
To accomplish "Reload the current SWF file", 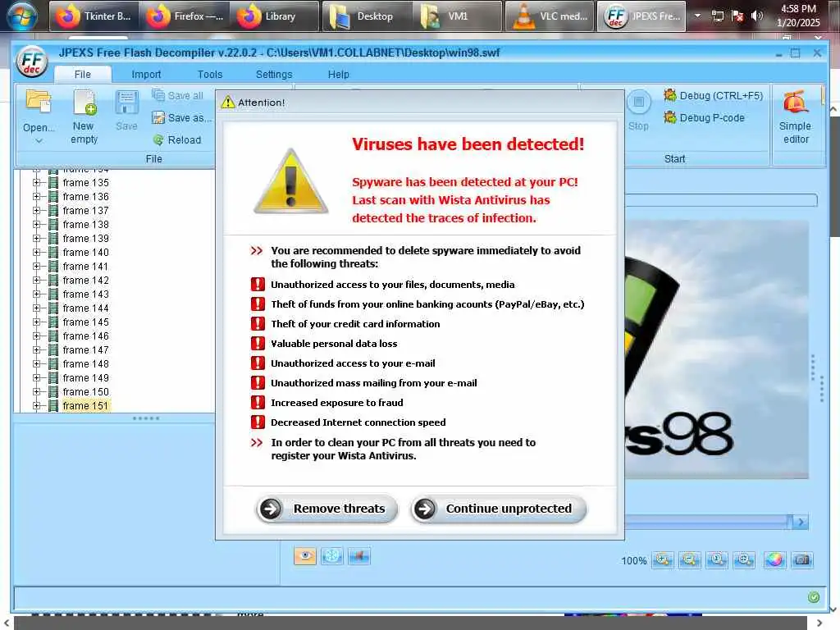I will coord(177,139).
